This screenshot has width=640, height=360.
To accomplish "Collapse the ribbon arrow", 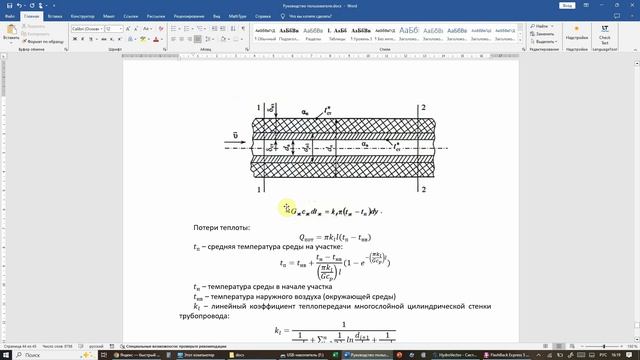I will [x=636, y=49].
